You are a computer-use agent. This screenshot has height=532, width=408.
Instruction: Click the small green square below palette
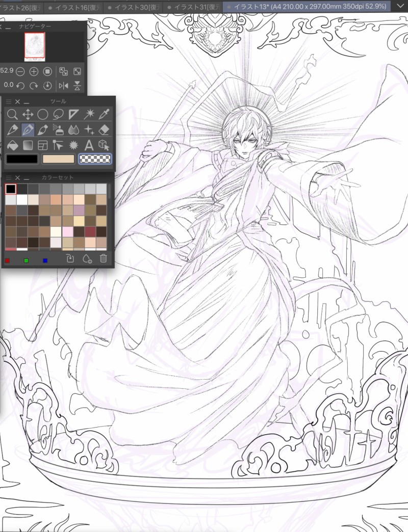tap(26, 260)
